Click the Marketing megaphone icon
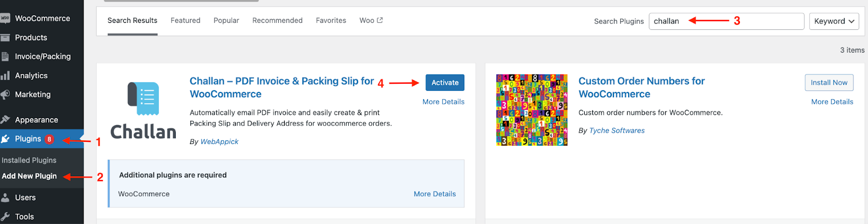Image resolution: width=868 pixels, height=224 pixels. click(5, 95)
